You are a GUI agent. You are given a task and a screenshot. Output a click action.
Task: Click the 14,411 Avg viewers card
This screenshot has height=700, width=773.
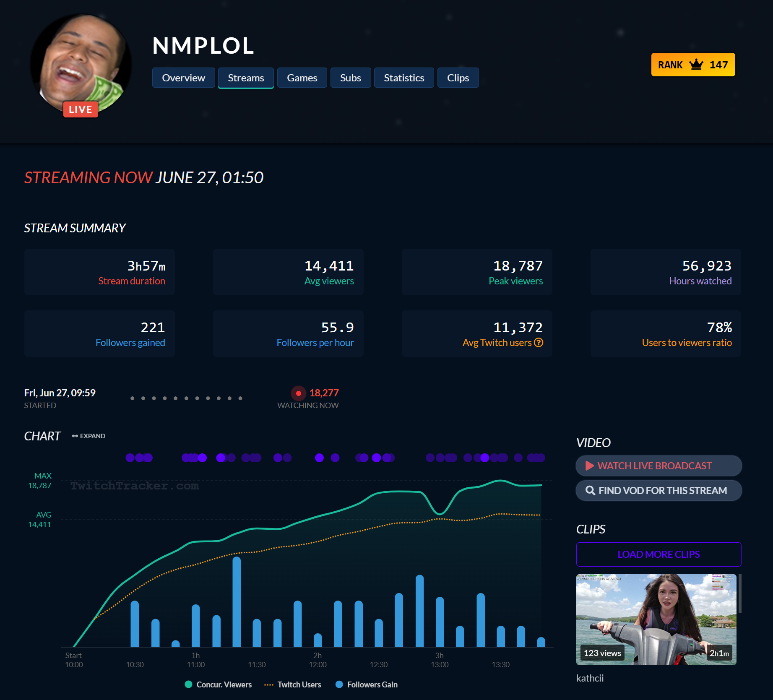(288, 272)
